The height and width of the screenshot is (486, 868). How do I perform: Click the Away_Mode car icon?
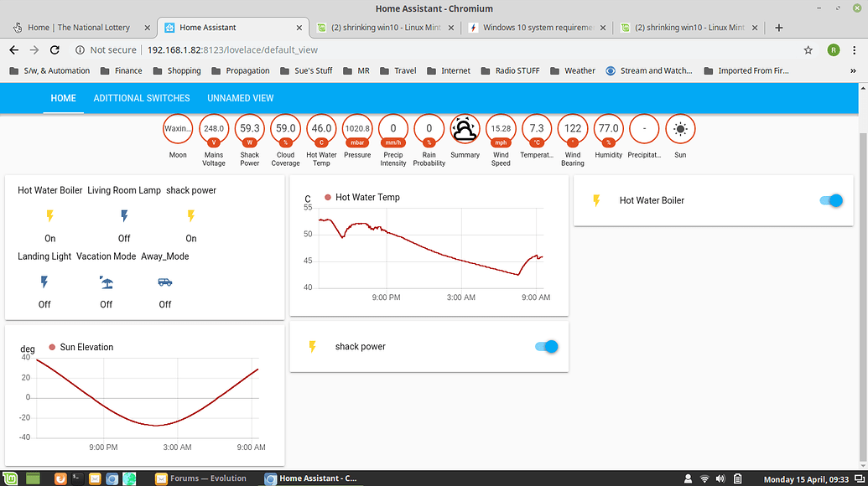pyautogui.click(x=165, y=282)
